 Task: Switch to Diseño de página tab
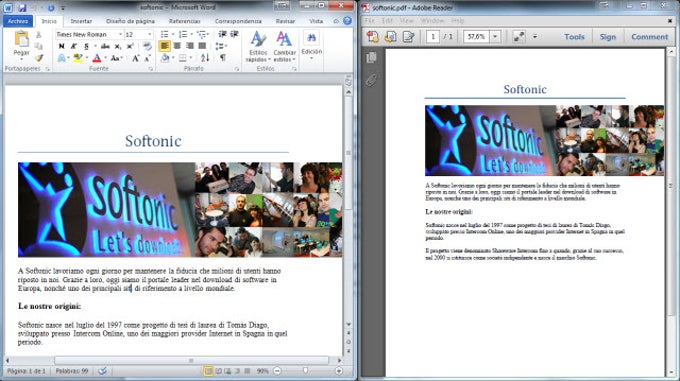130,21
